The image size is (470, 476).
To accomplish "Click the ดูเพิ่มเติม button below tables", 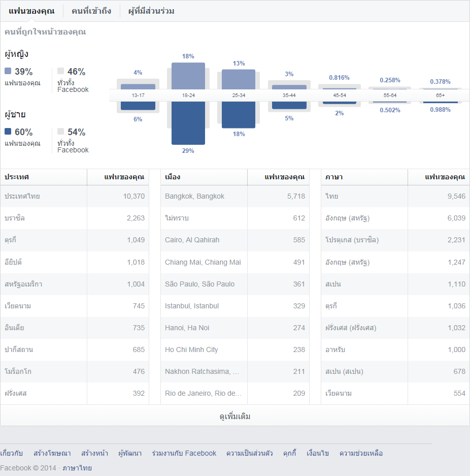I will [235, 416].
